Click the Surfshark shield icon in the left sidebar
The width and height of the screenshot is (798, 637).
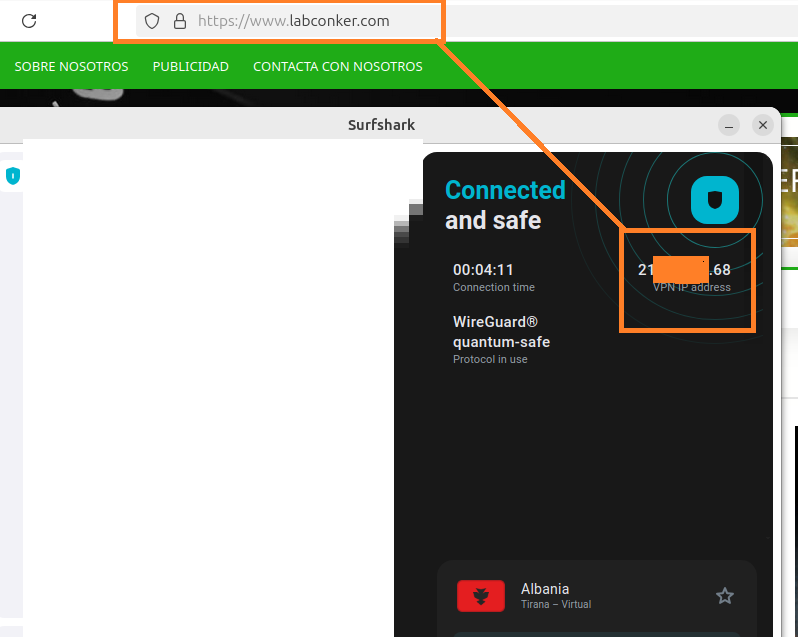[13, 176]
